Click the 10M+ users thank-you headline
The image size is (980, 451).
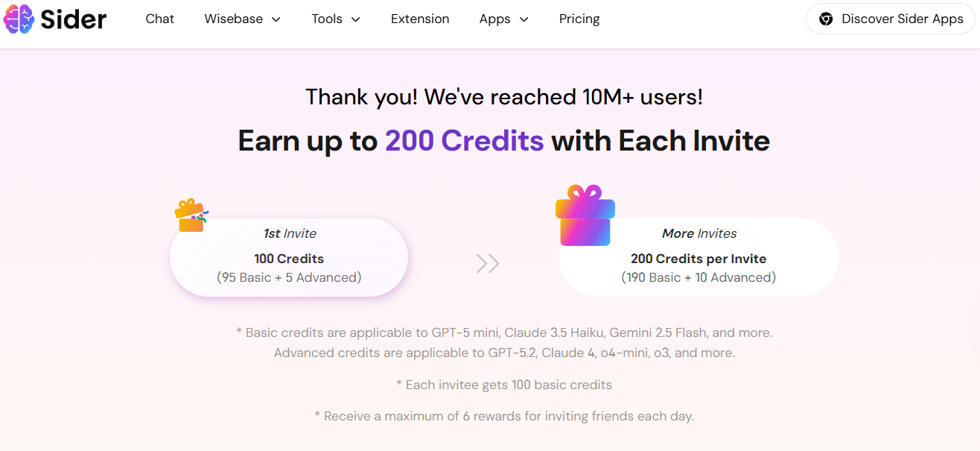tap(504, 97)
